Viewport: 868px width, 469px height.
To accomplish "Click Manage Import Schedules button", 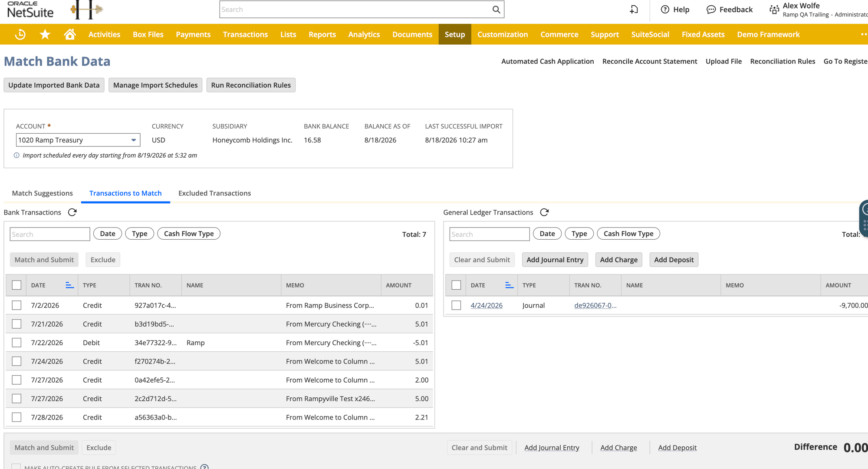I will pos(155,85).
